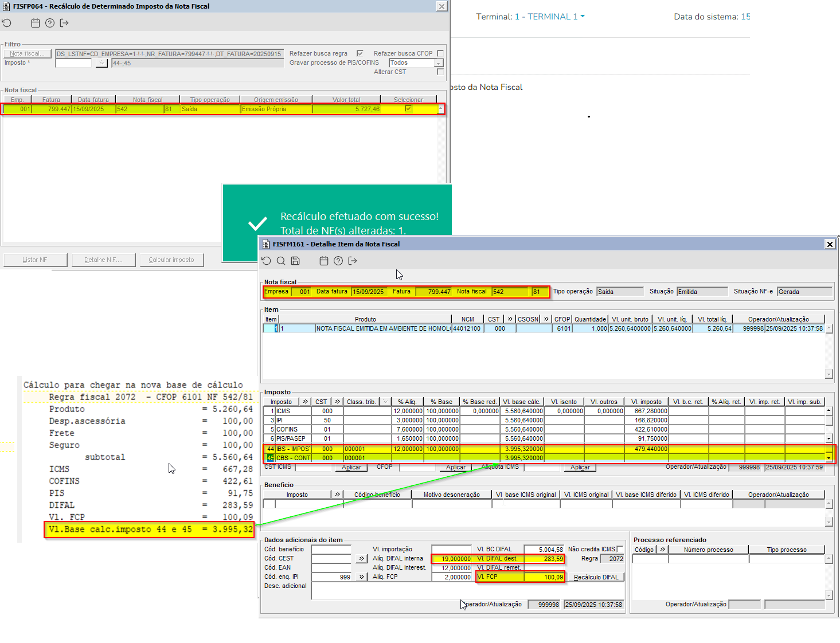Click into the Cód. benefício input field
This screenshot has width=840, height=643.
[x=331, y=549]
